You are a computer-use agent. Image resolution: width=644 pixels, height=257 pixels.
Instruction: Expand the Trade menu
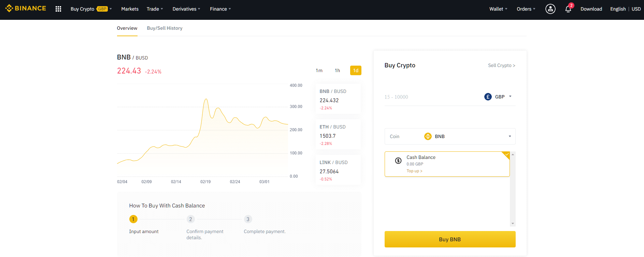point(155,9)
